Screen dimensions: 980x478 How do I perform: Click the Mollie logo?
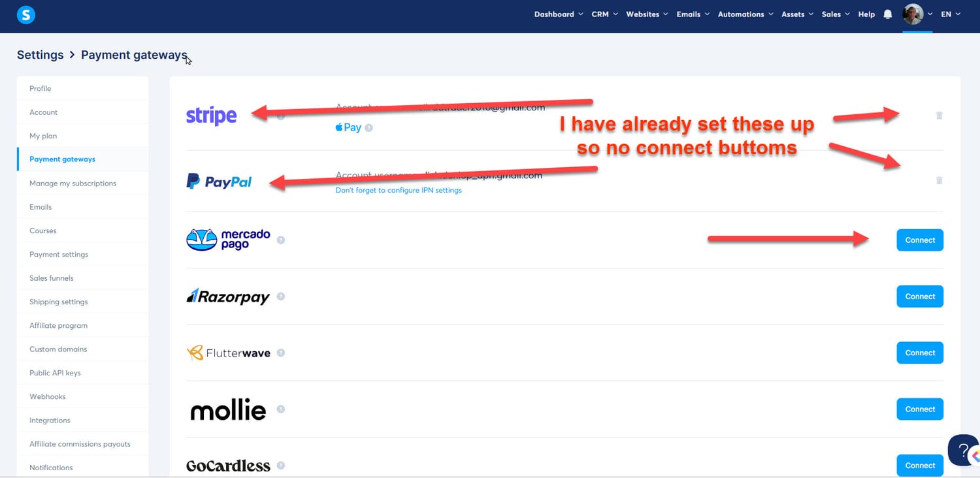coord(228,410)
